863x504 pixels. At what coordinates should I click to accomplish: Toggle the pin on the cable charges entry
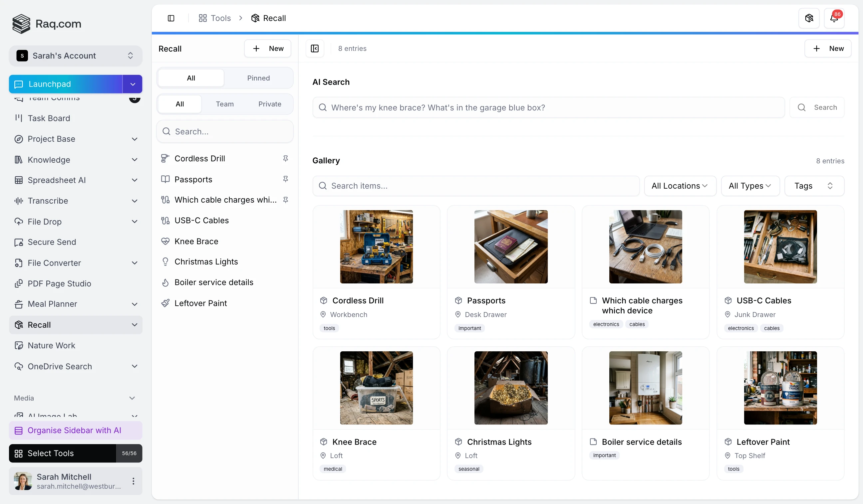285,200
